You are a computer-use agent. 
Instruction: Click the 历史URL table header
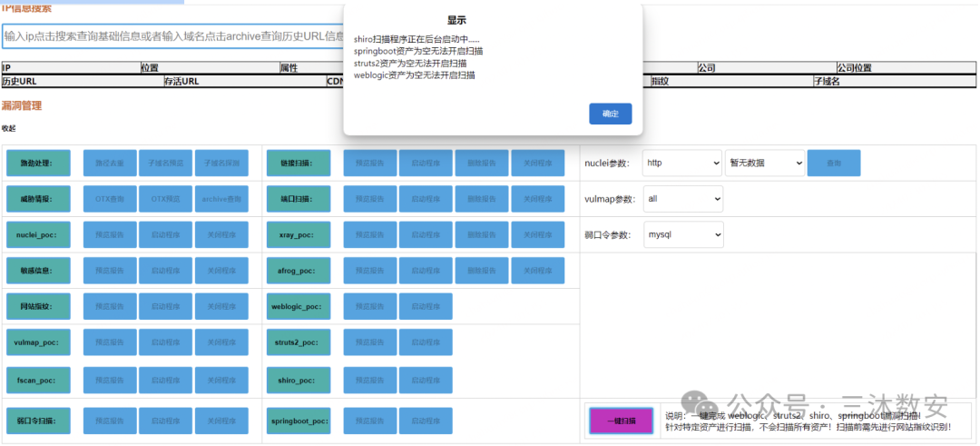pyautogui.click(x=82, y=82)
